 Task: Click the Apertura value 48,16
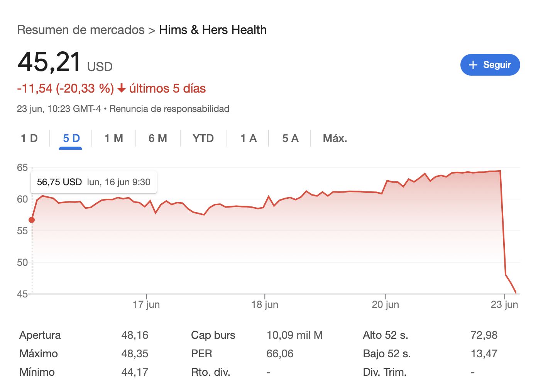coord(135,335)
